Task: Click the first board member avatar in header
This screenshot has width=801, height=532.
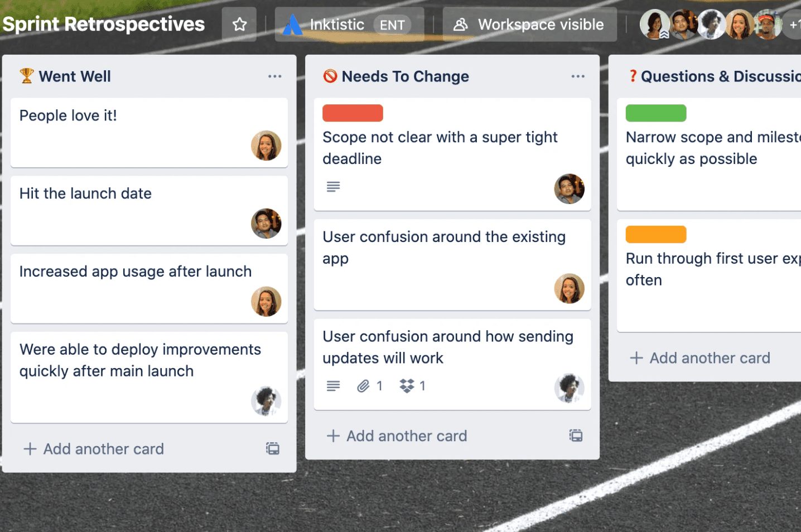Action: coord(654,25)
